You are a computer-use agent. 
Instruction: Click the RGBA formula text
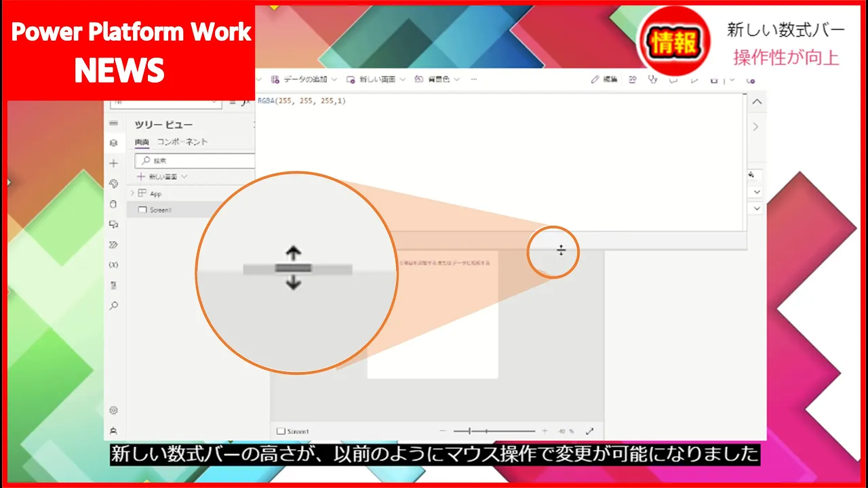pyautogui.click(x=302, y=101)
